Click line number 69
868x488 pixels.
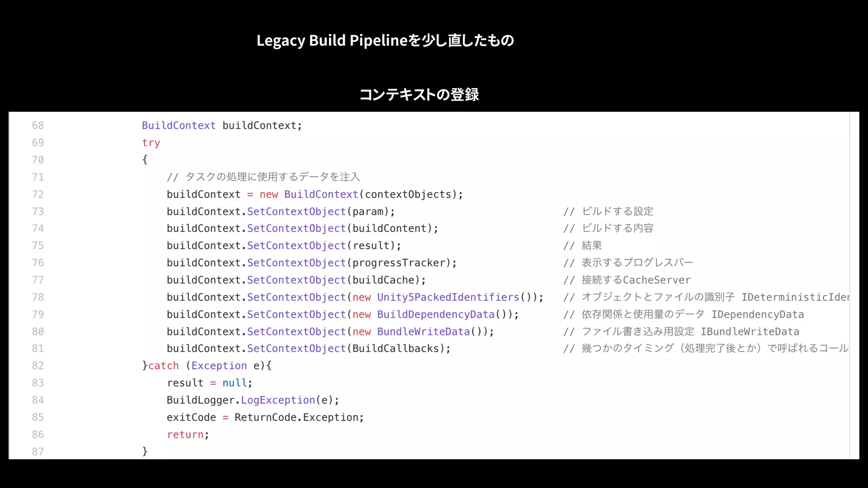(x=38, y=143)
